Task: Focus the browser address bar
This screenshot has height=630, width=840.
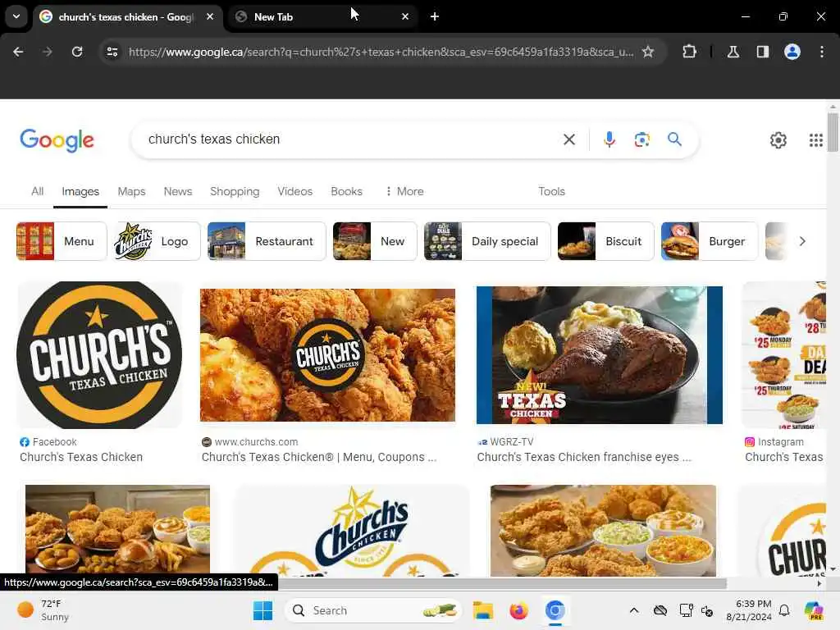Action: coord(381,52)
